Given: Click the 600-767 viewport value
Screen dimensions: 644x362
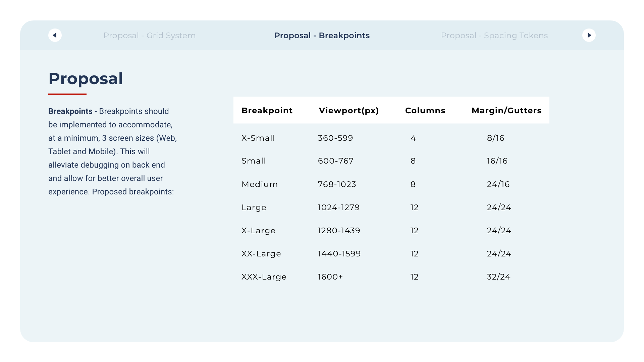Looking at the screenshot, I should [x=336, y=161].
